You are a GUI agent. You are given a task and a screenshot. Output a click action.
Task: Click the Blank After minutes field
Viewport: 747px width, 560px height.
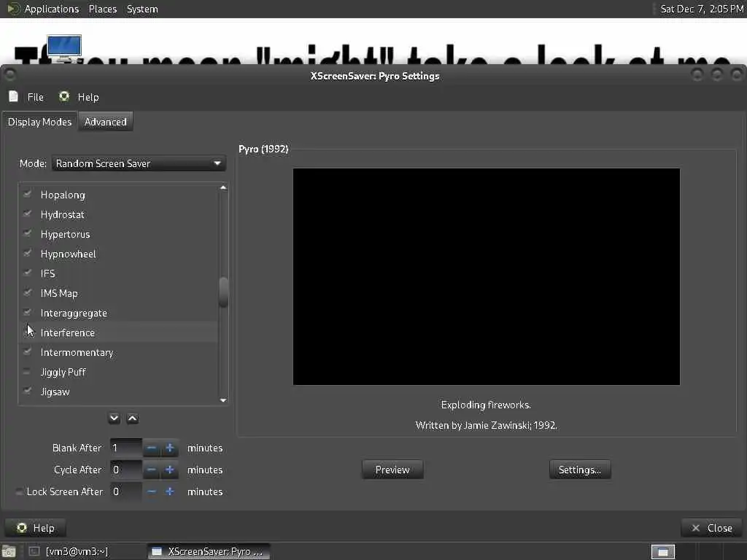tap(126, 448)
